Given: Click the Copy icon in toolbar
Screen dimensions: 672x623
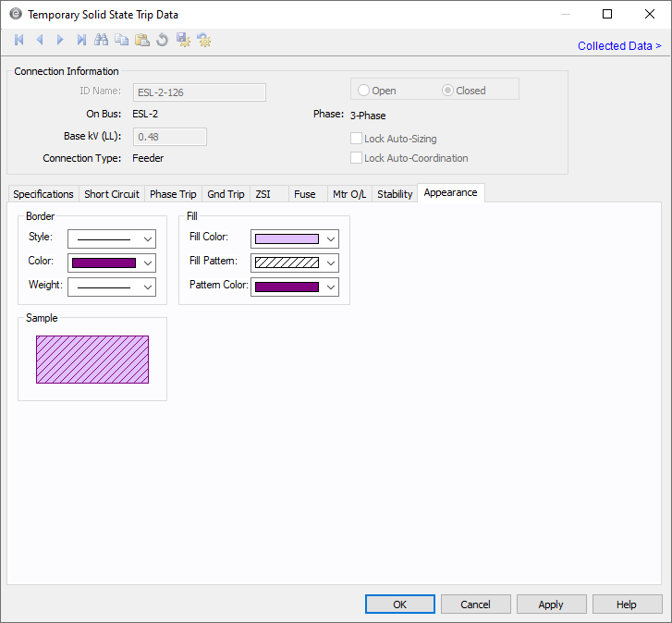Looking at the screenshot, I should click(122, 40).
